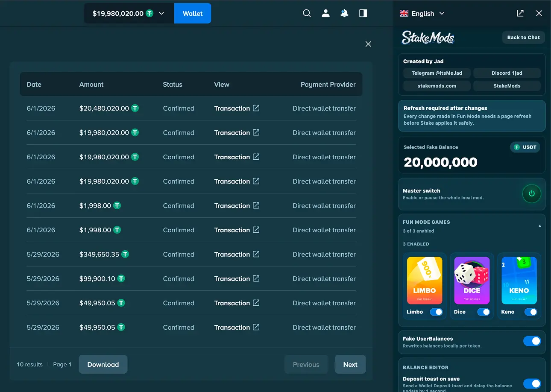Open the search magnifier icon
Viewport: 551px width, 392px height.
(x=307, y=13)
